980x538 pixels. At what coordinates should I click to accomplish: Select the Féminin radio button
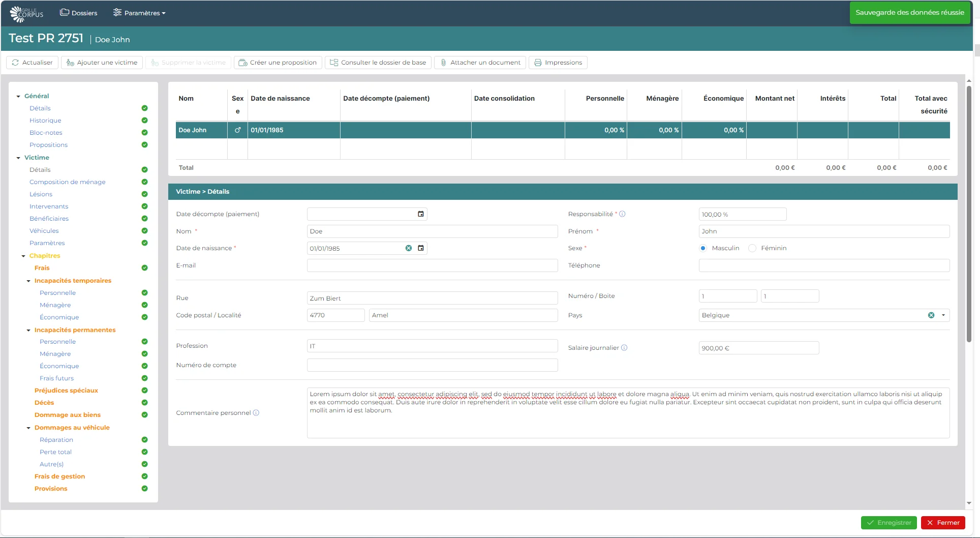[752, 248]
